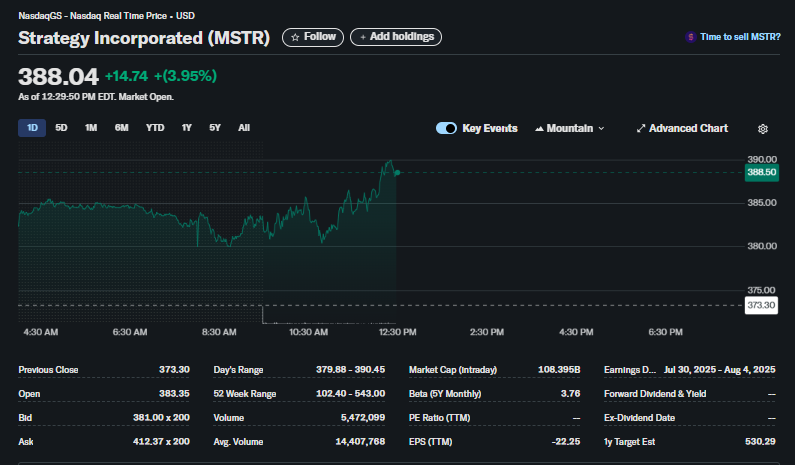Select the YTD range tab
This screenshot has width=795, height=465.
[x=155, y=128]
